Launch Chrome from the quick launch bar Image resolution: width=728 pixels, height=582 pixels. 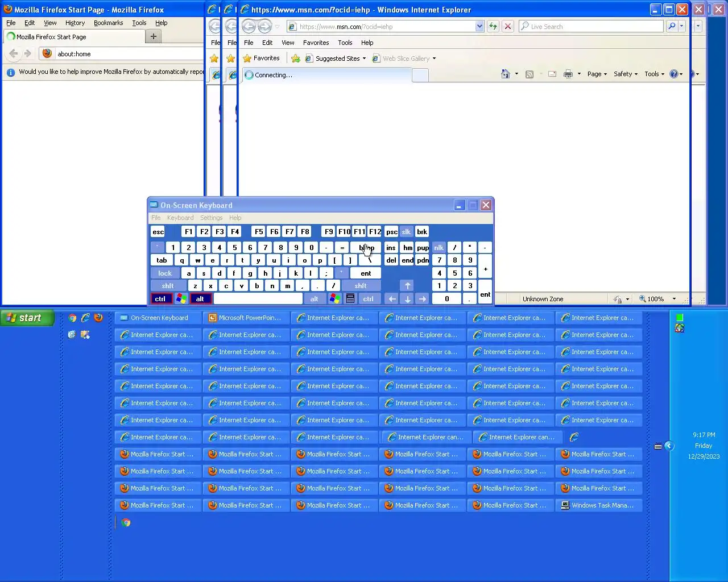(x=72, y=318)
